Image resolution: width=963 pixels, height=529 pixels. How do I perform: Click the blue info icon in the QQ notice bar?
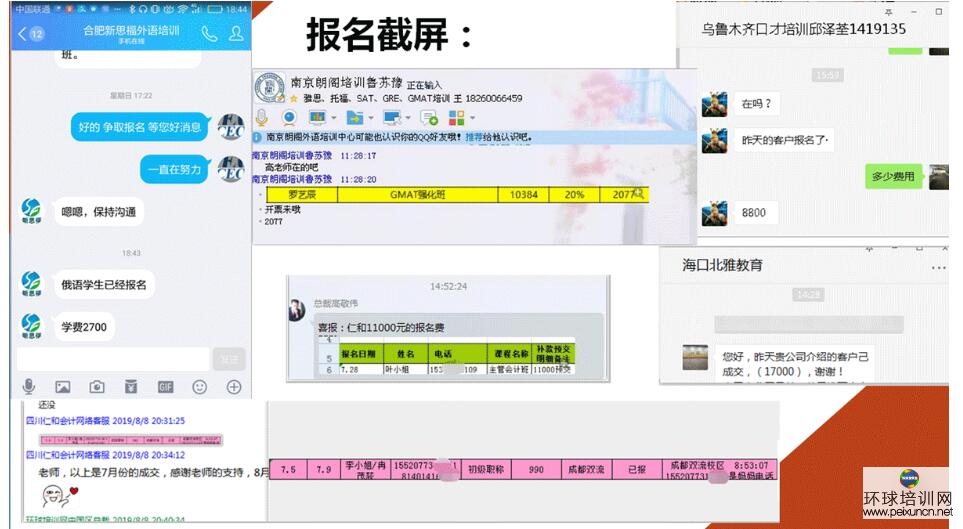[x=258, y=138]
